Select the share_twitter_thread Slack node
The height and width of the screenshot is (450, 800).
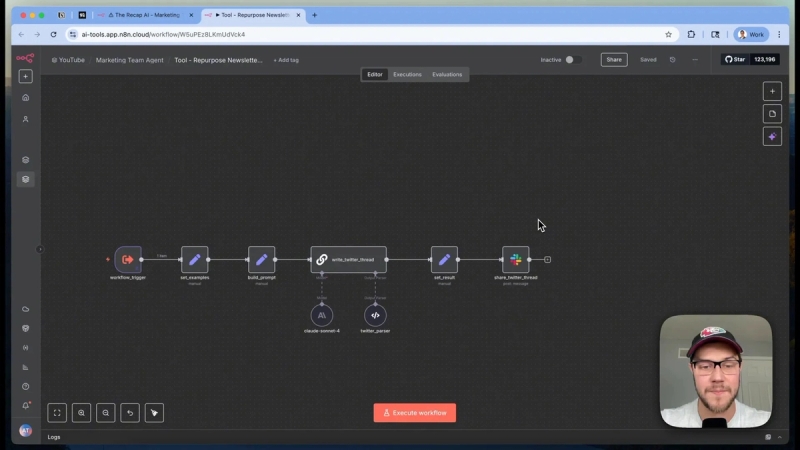516,260
